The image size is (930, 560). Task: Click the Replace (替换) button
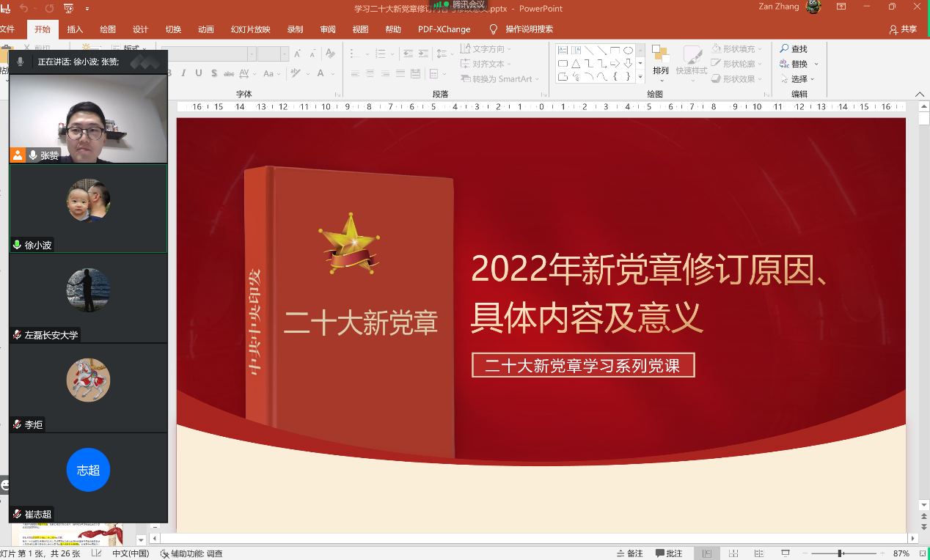click(799, 65)
